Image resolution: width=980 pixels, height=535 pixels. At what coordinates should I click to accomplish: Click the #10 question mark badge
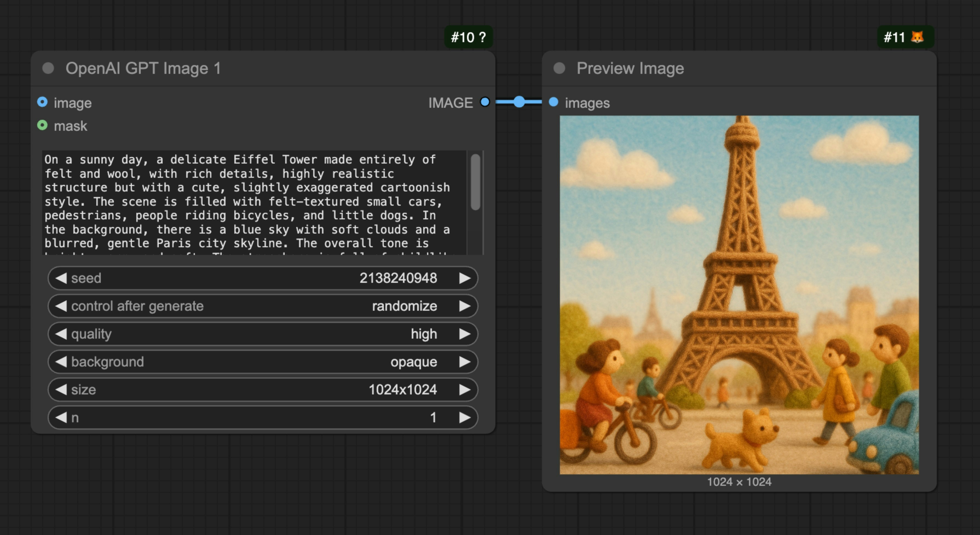click(469, 37)
